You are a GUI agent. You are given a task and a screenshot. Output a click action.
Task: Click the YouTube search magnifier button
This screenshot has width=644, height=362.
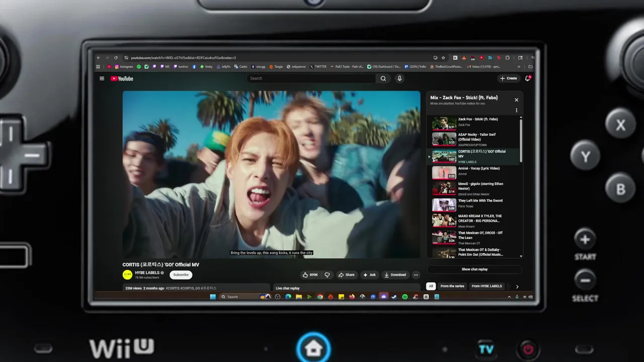point(383,78)
